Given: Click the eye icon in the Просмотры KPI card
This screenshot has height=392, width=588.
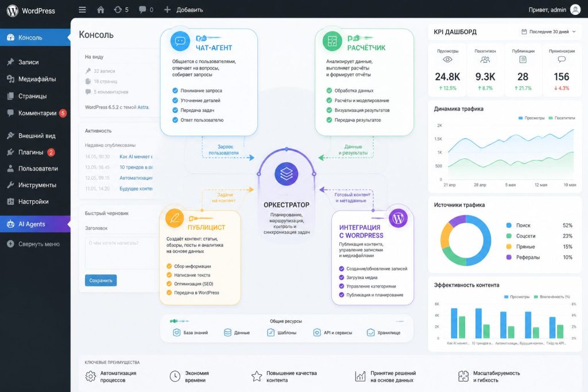Looking at the screenshot, I should click(x=447, y=60).
